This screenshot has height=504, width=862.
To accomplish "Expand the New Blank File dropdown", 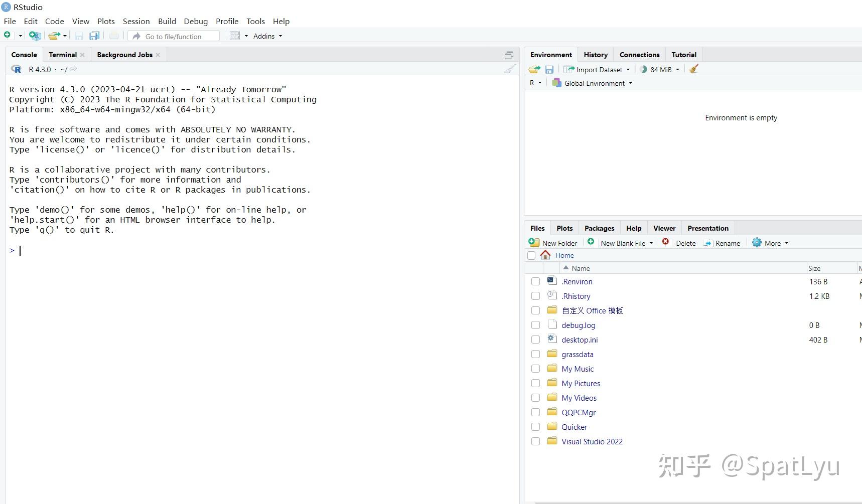I will click(651, 243).
